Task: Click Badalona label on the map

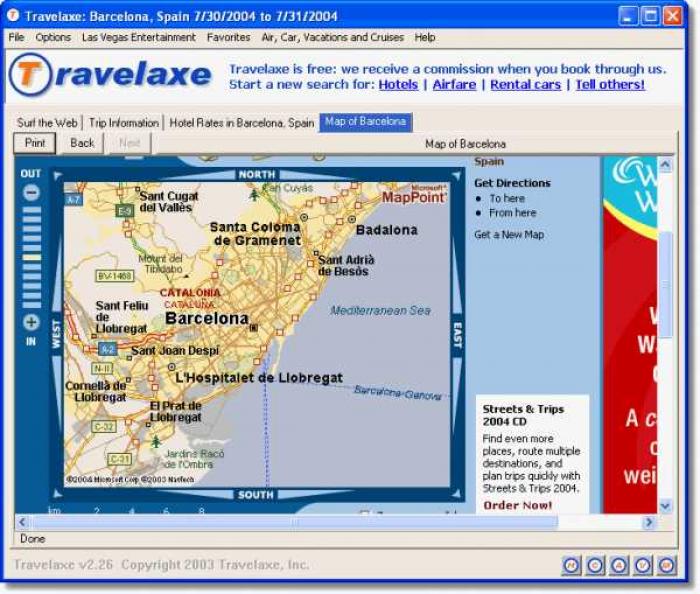Action: tap(387, 230)
